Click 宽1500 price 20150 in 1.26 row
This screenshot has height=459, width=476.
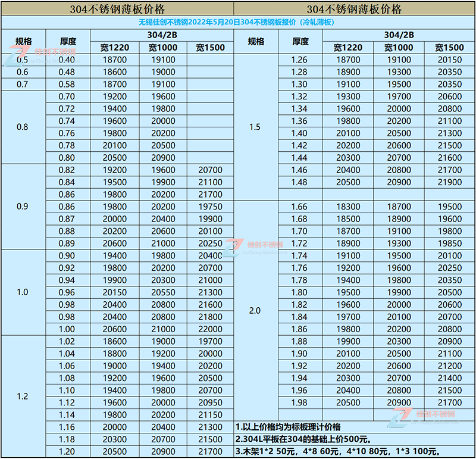[450, 60]
